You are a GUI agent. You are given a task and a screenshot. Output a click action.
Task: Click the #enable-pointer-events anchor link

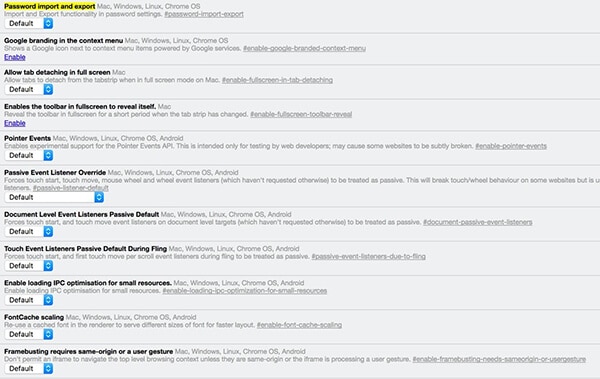511,146
